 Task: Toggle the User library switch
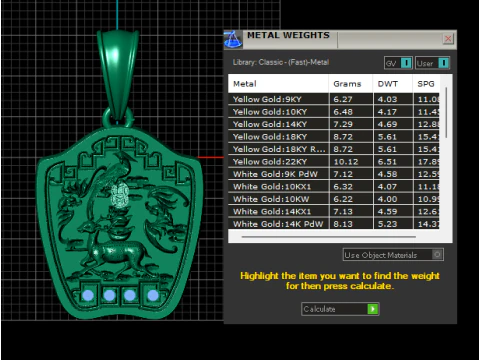tap(433, 63)
